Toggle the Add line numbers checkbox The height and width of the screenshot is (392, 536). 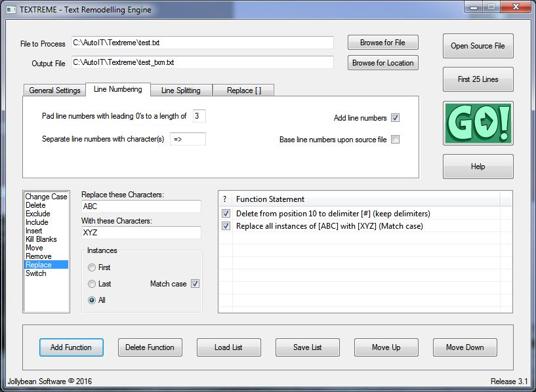(395, 118)
